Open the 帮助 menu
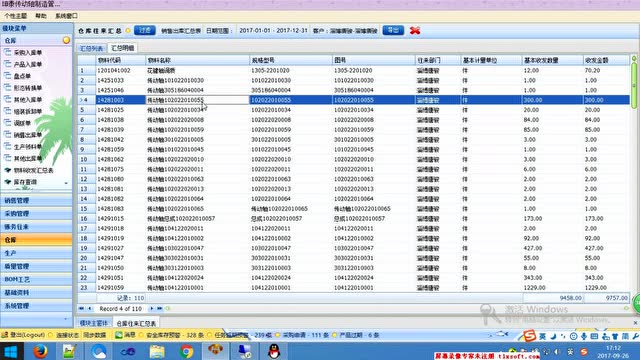 (41, 16)
